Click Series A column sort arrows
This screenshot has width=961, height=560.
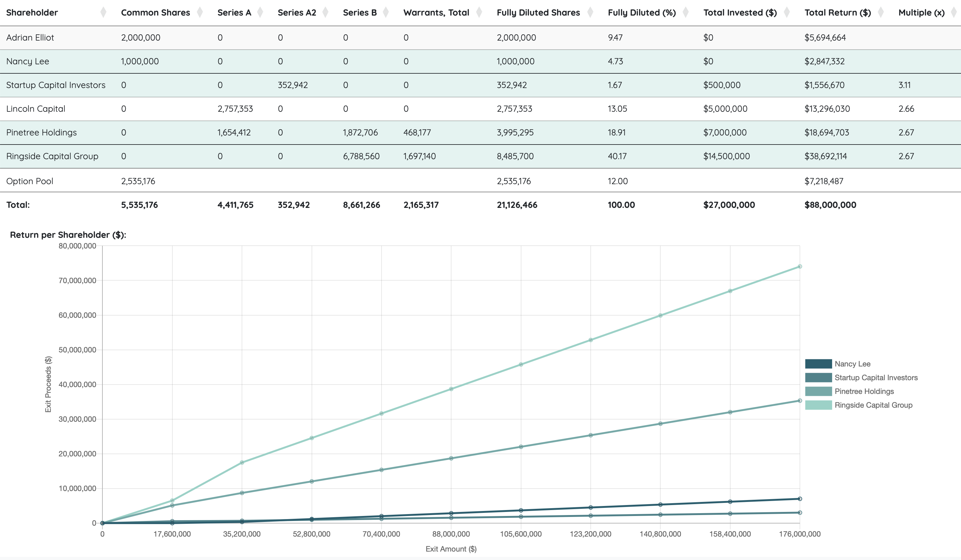pos(260,12)
